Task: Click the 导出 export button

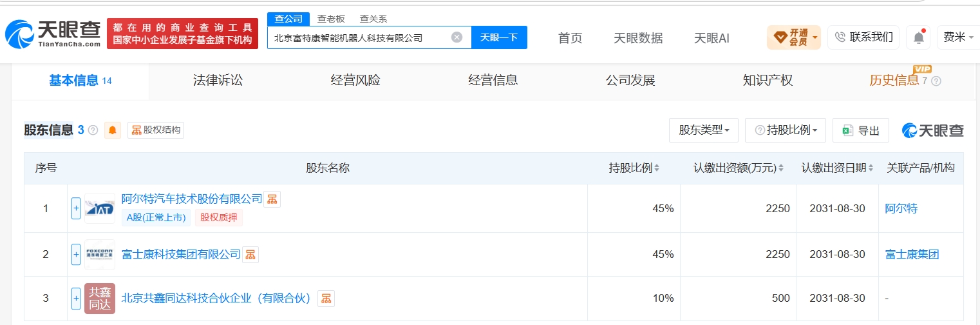Action: coord(861,130)
